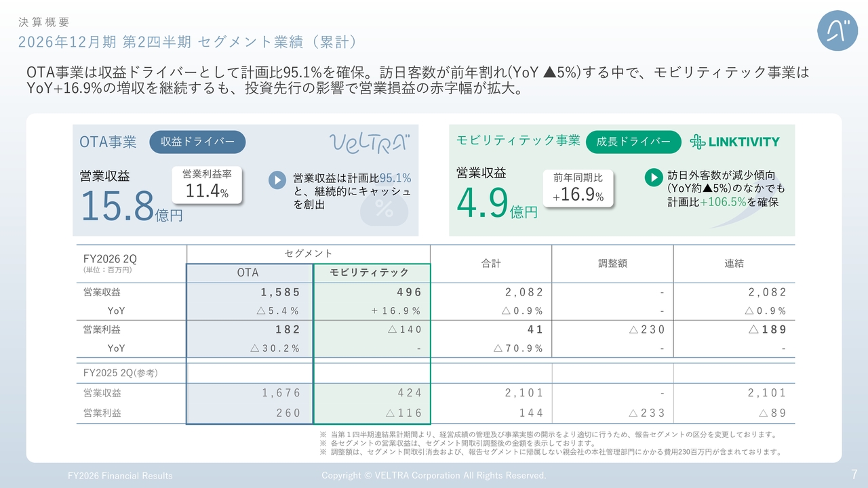Click the footnote starting 当第1四半期連結累計期間
This screenshot has width=868, height=488.
coord(548,434)
